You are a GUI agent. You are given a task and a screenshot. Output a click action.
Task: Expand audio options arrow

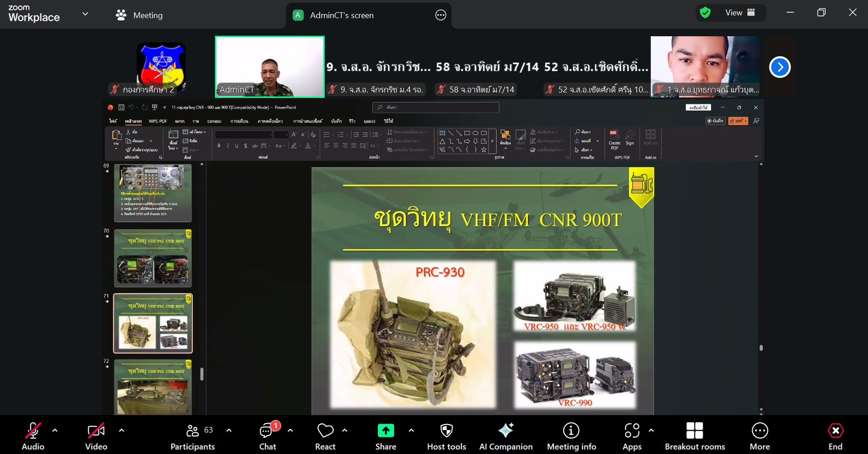[55, 430]
